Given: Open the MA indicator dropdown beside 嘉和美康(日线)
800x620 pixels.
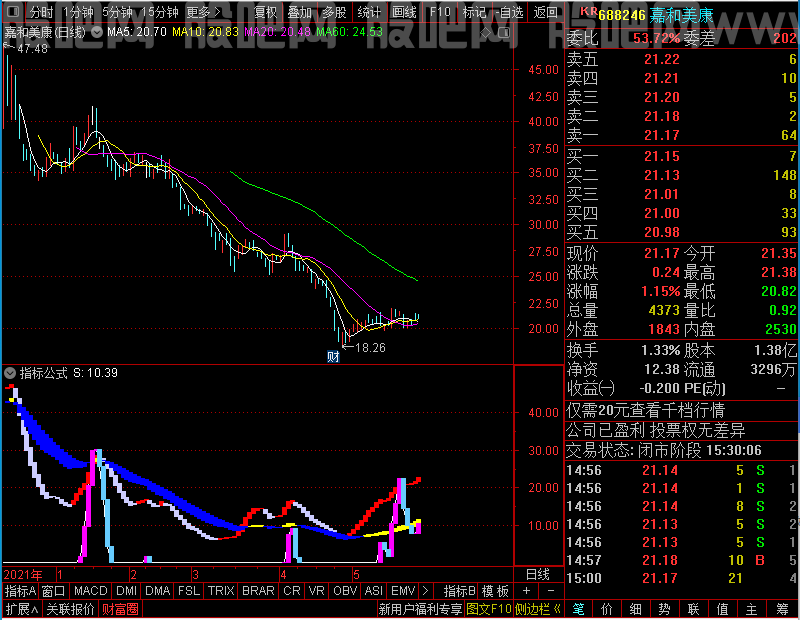Looking at the screenshot, I should pos(96,32).
